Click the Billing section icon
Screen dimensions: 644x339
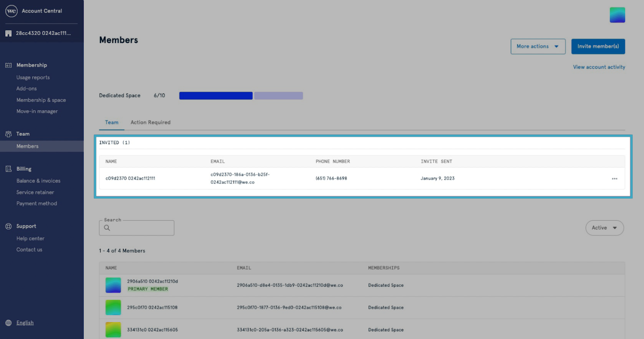[8, 169]
